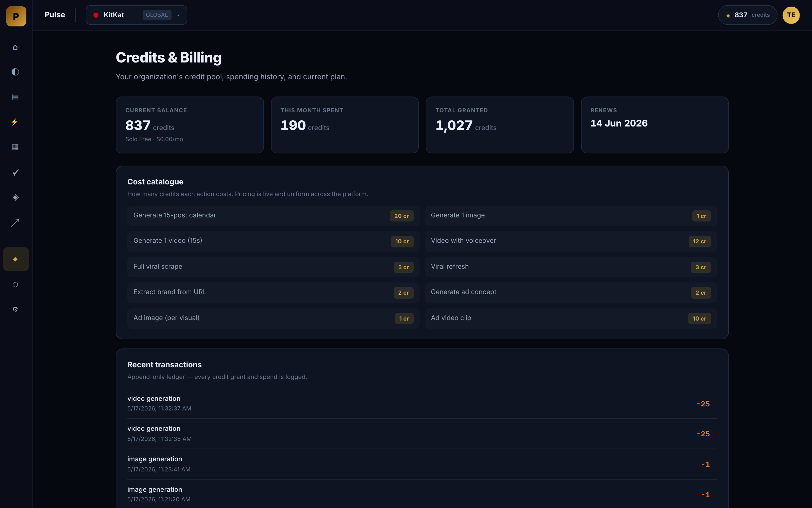Click the video generation transaction at 11:32:37 AM
812x508 pixels.
pos(422,404)
